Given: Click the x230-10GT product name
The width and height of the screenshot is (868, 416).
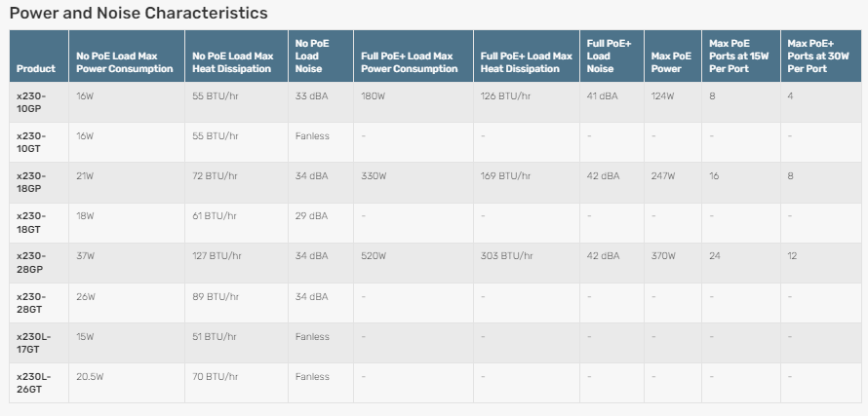Looking at the screenshot, I should tap(31, 142).
